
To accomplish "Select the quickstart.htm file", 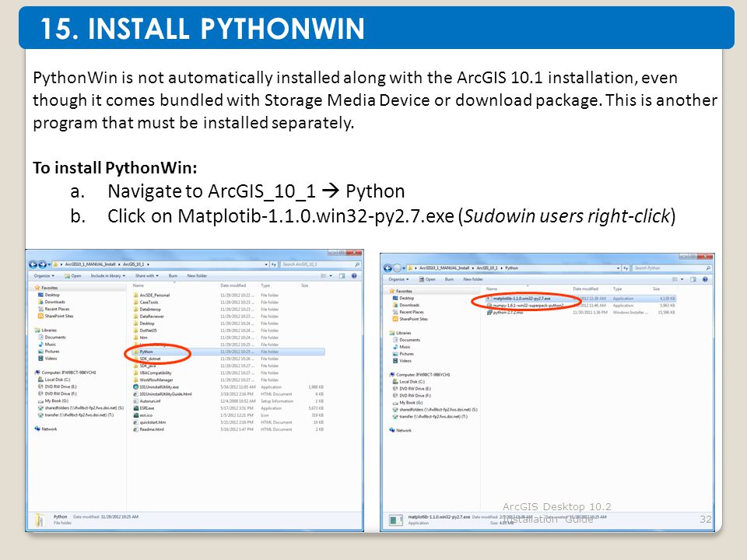I will (149, 422).
